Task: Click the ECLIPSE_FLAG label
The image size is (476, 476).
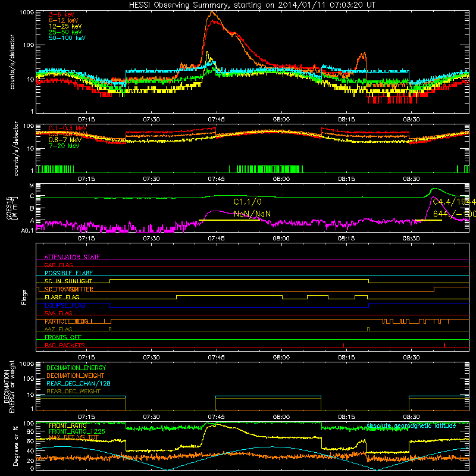Action: click(65, 305)
